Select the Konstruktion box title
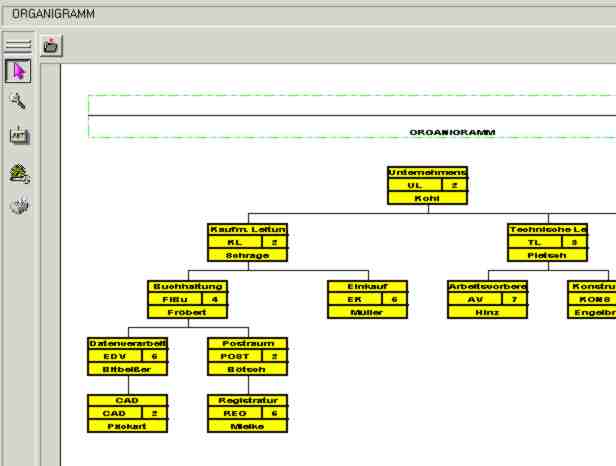The width and height of the screenshot is (616, 466). [592, 286]
